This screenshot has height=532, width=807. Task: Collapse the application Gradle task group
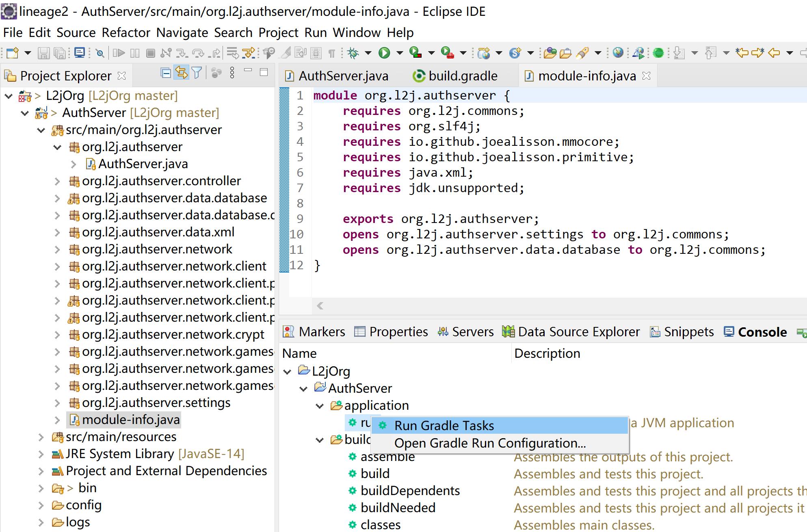pos(320,406)
